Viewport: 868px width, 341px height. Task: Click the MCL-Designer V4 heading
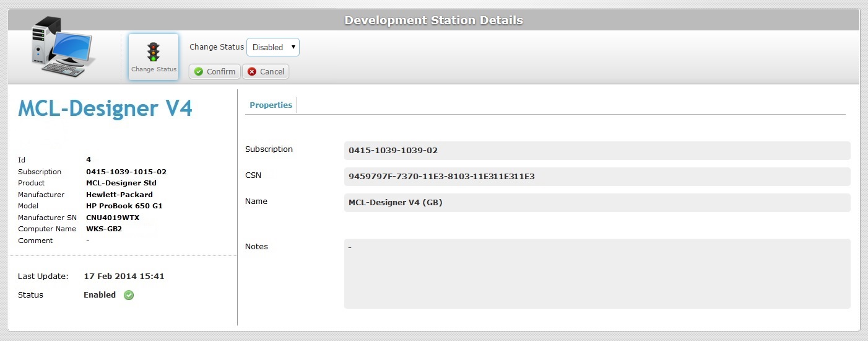pyautogui.click(x=105, y=108)
